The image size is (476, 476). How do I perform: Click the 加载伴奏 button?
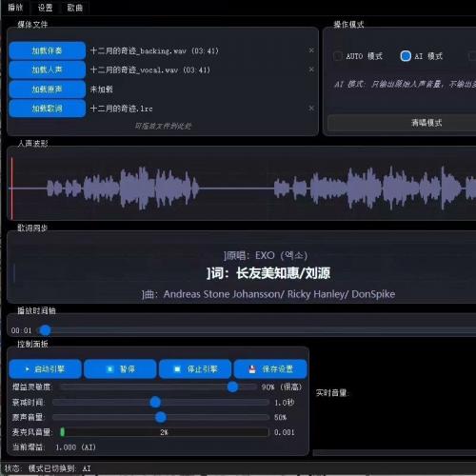(x=47, y=50)
